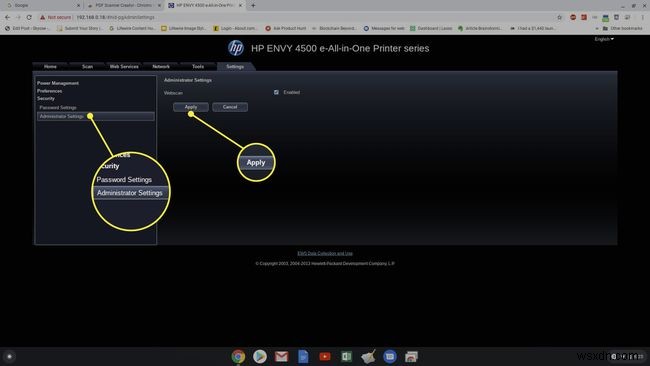Open the system status tray

click(627, 356)
